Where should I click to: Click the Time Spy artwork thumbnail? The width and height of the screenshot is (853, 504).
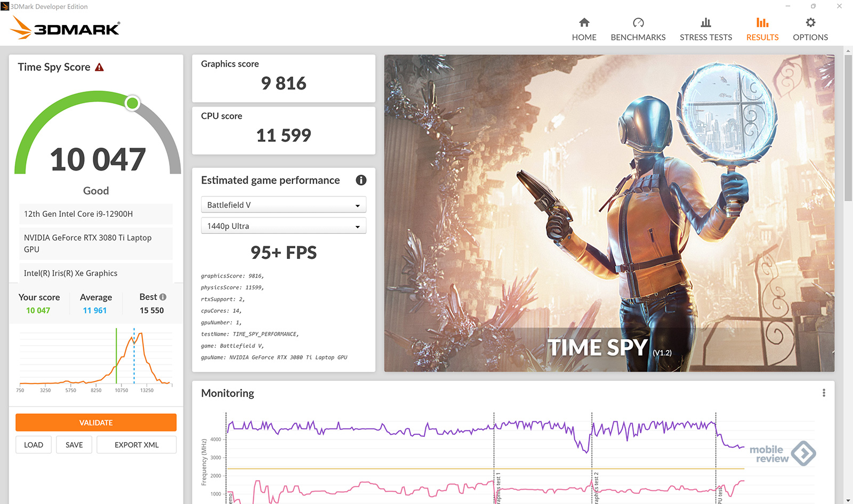point(609,213)
